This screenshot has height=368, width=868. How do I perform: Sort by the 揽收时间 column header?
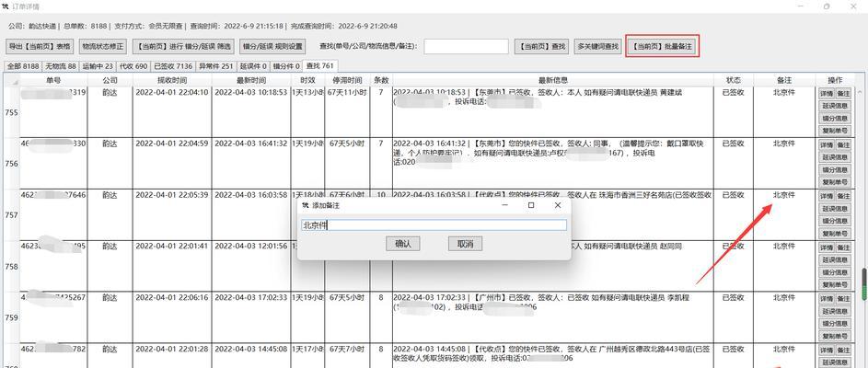[x=171, y=80]
